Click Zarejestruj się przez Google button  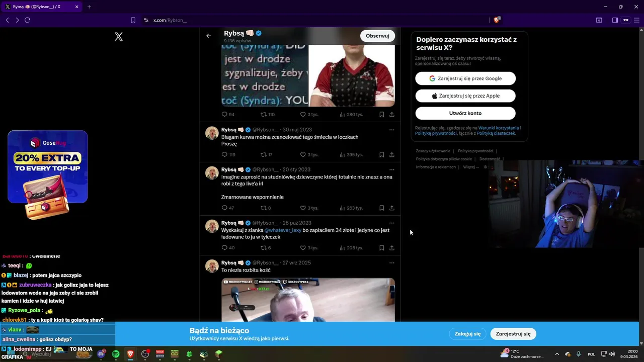465,78
